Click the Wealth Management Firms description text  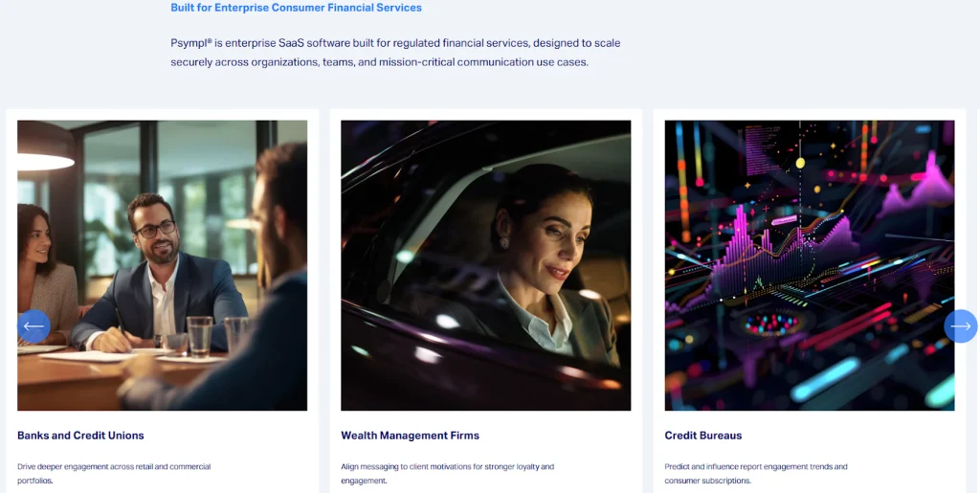(448, 474)
